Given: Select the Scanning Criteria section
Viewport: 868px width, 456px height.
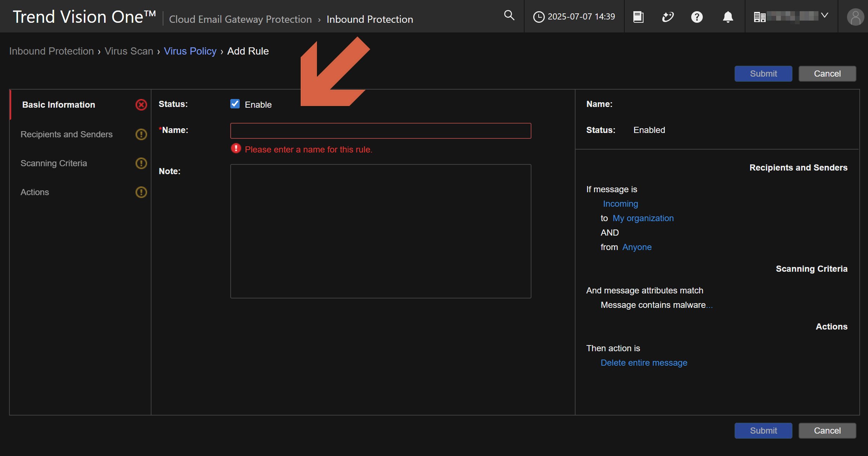Looking at the screenshot, I should 54,163.
